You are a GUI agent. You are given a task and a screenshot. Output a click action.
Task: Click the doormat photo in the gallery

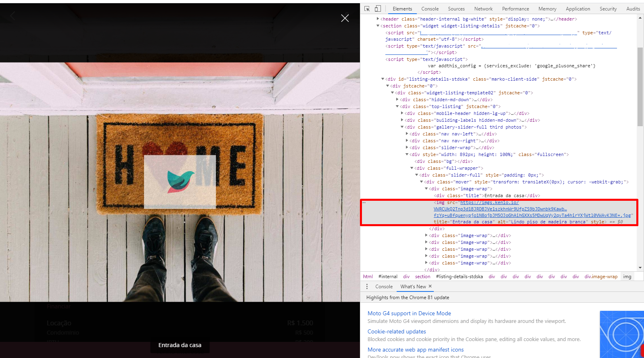(180, 182)
